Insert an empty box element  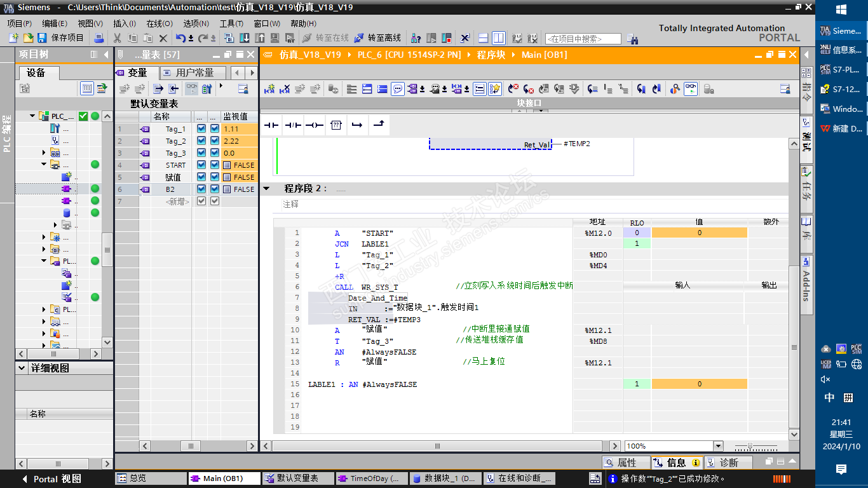(x=336, y=125)
